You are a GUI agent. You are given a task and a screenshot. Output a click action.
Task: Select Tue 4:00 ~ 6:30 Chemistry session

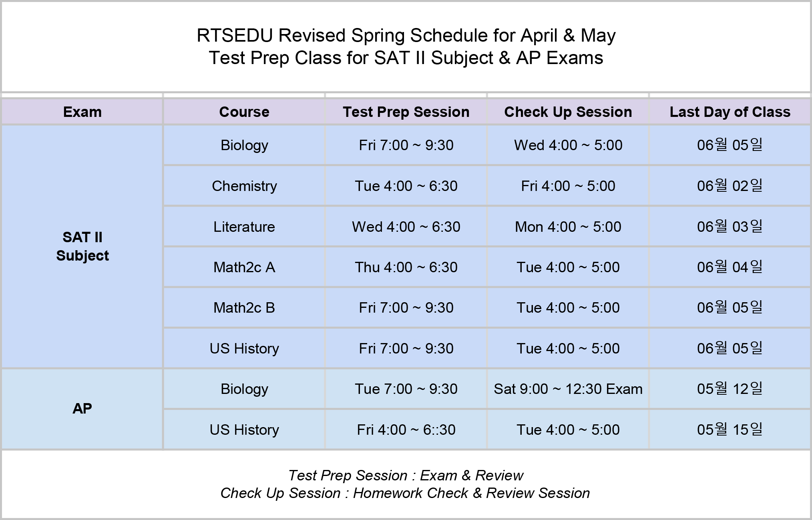coord(406,186)
